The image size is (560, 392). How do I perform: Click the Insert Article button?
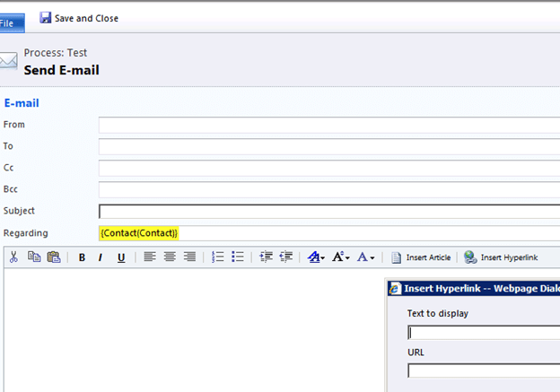coord(421,257)
